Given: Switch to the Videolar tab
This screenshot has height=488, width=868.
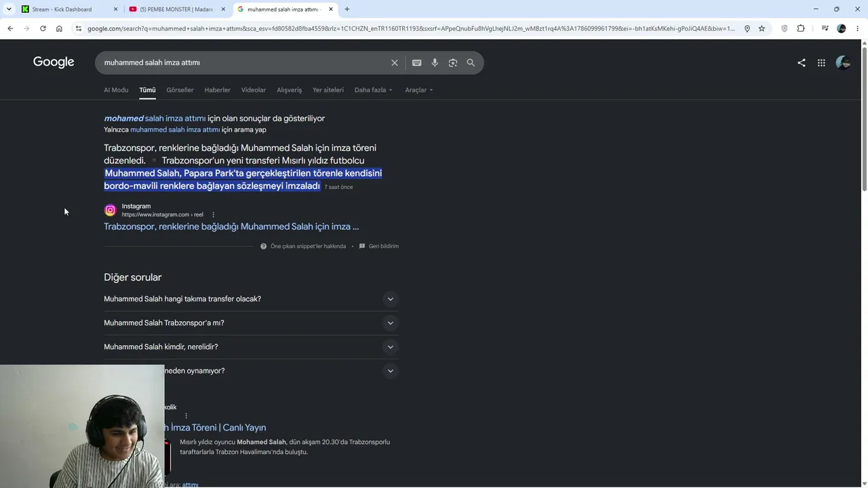Looking at the screenshot, I should coord(254,90).
